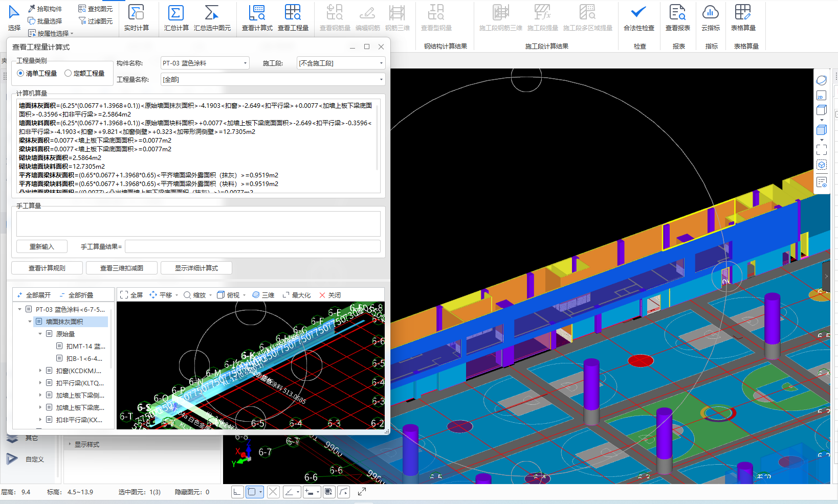Click the 层高: 9.4 status bar text

[16, 492]
